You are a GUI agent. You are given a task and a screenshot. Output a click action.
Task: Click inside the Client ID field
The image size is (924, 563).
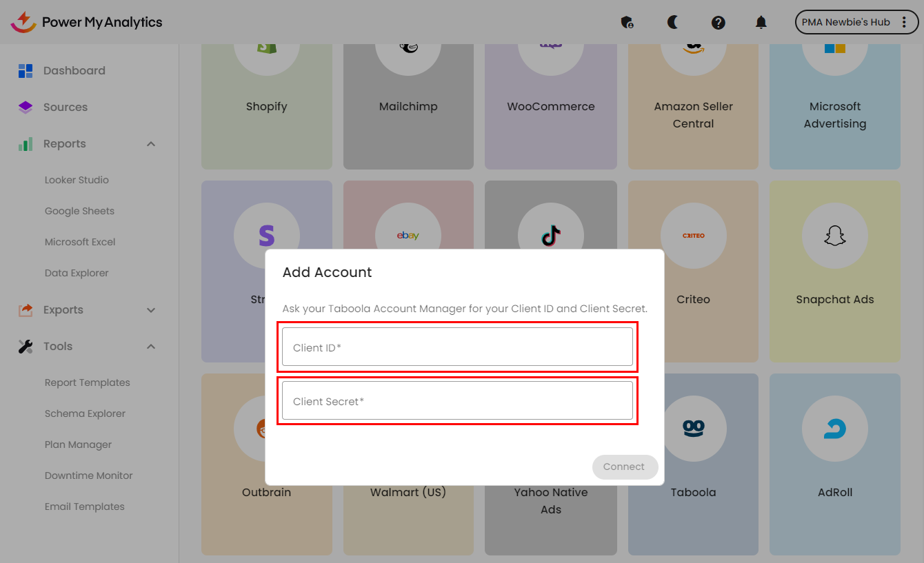pos(457,347)
